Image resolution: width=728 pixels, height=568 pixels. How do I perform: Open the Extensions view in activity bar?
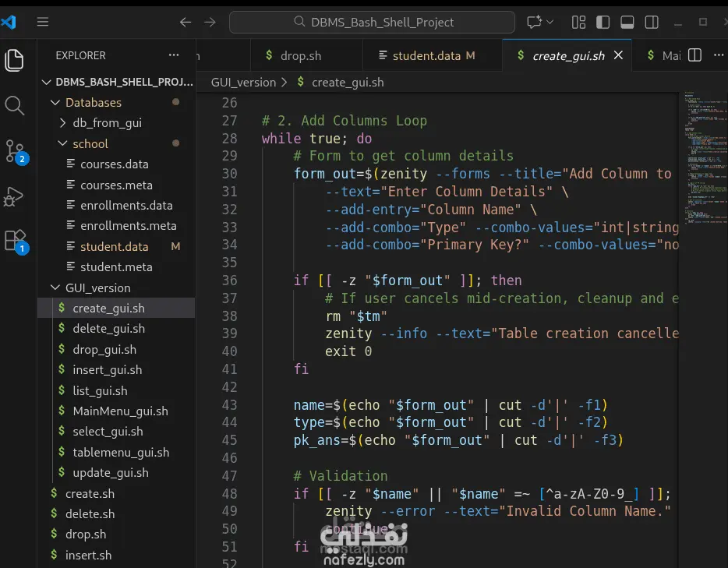click(15, 241)
